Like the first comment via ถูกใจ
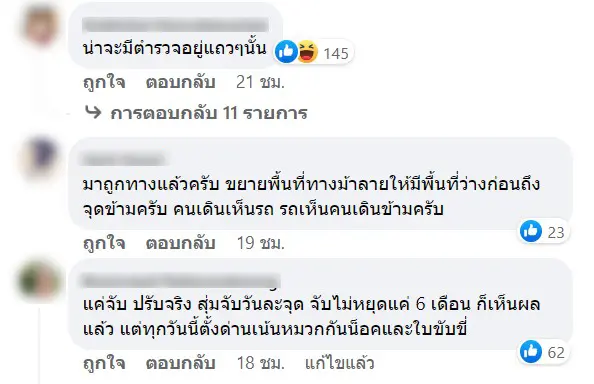The image size is (594, 384). click(104, 82)
